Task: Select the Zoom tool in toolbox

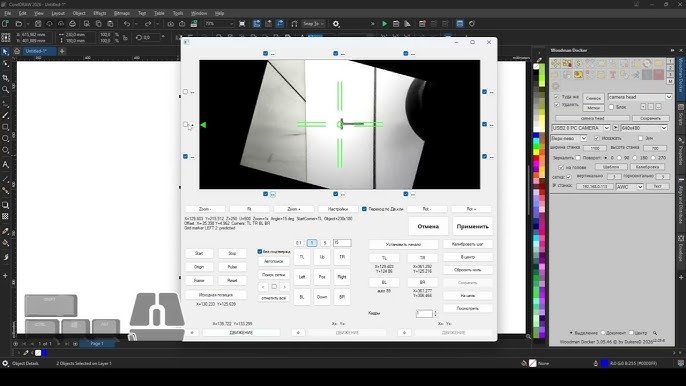Action: tap(5, 89)
